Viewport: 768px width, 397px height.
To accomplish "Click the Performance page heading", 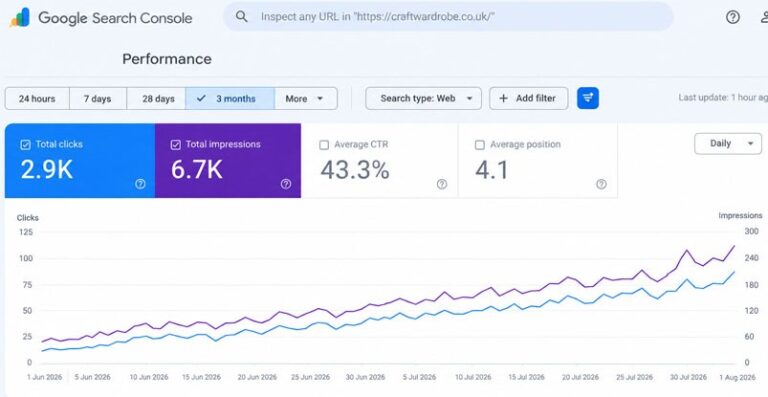I will click(x=167, y=59).
